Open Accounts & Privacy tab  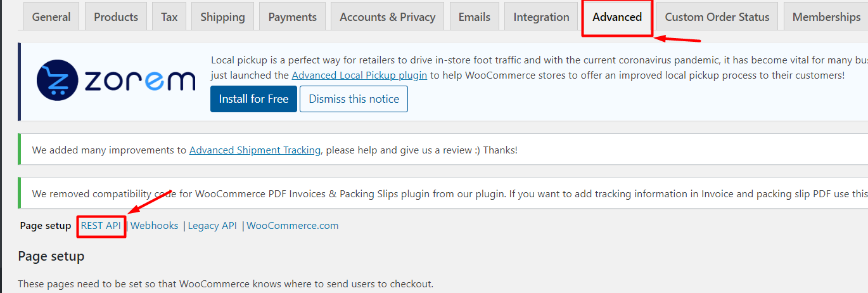click(388, 16)
